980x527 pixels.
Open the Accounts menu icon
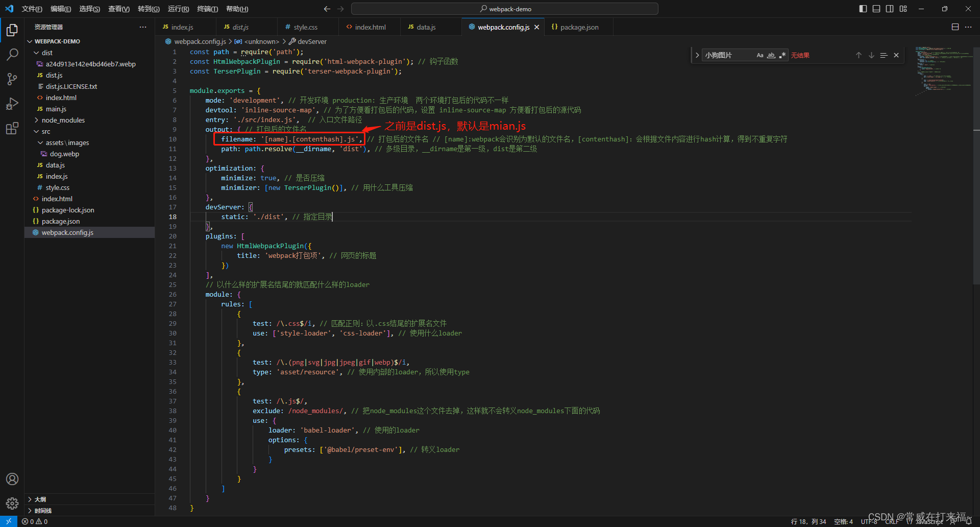[x=12, y=479]
